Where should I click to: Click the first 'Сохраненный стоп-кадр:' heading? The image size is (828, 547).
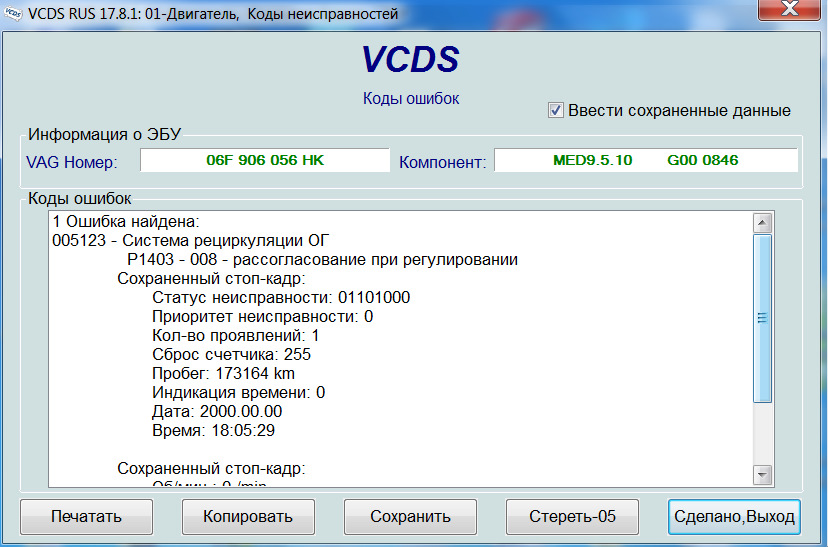(x=211, y=279)
